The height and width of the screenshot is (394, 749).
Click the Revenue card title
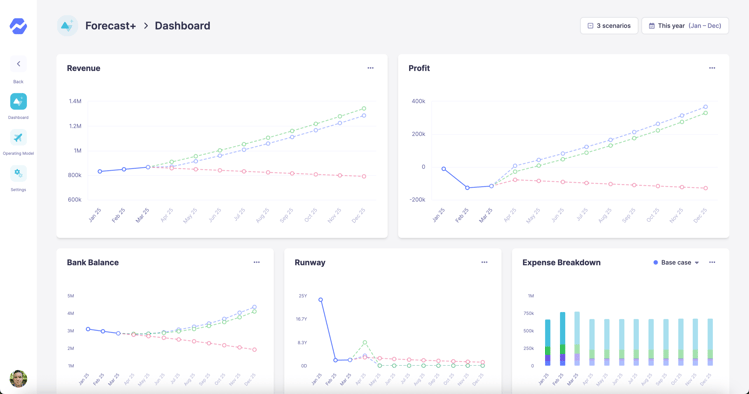pyautogui.click(x=84, y=68)
